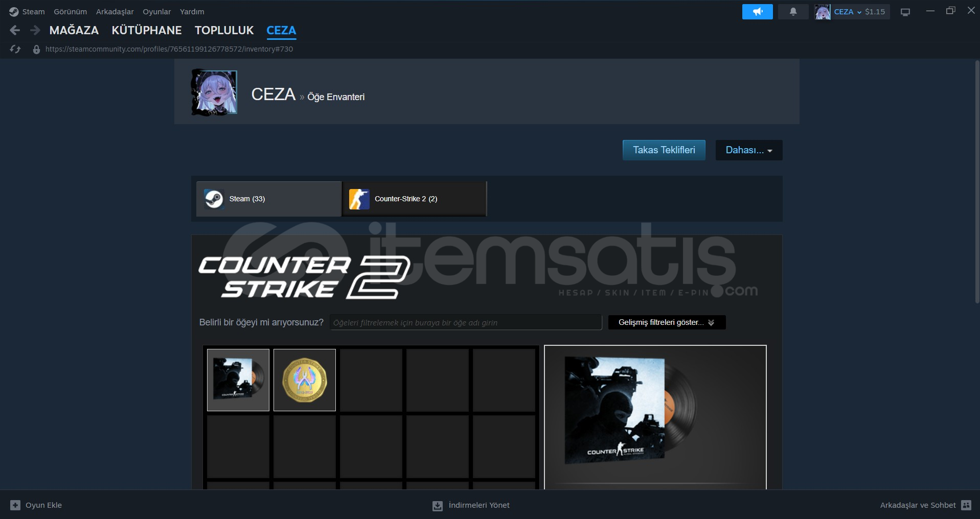Go forward with the forward arrow
980x519 pixels.
tap(35, 31)
